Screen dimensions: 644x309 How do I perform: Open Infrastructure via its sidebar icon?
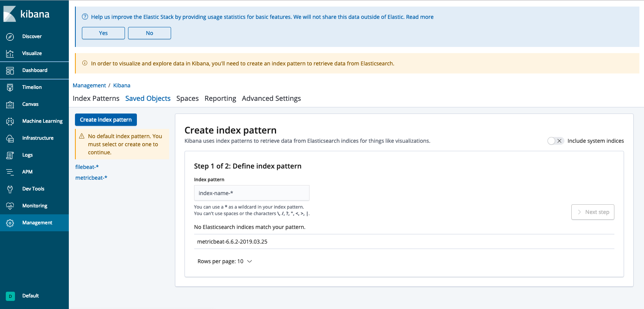10,138
